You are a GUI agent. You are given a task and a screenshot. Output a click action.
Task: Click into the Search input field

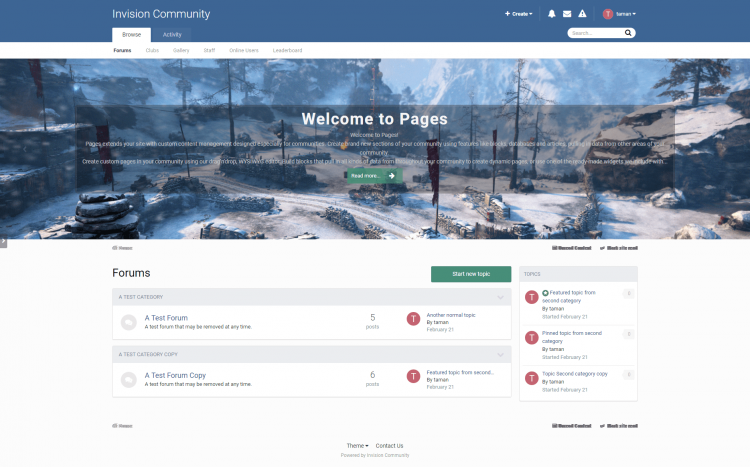coord(595,33)
